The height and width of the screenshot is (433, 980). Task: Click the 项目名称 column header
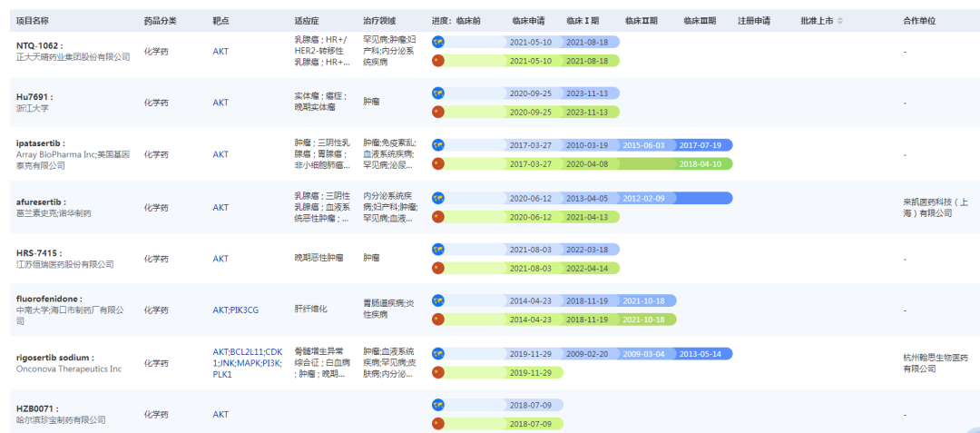pyautogui.click(x=33, y=20)
